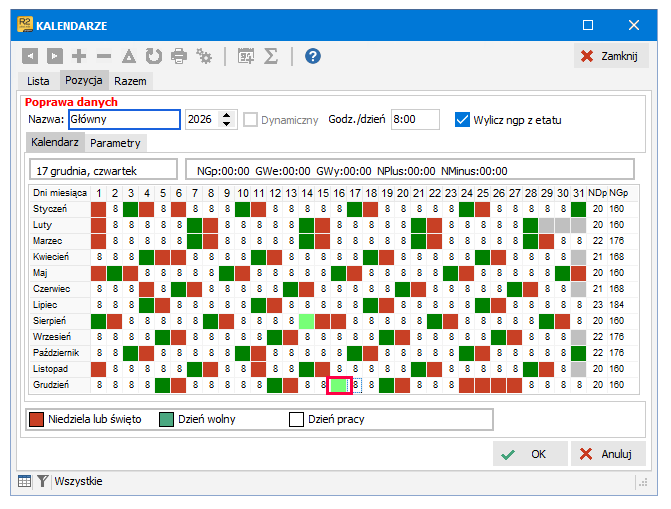Go to previous record arrow in toolbar
The width and height of the screenshot is (671, 509).
click(x=30, y=56)
